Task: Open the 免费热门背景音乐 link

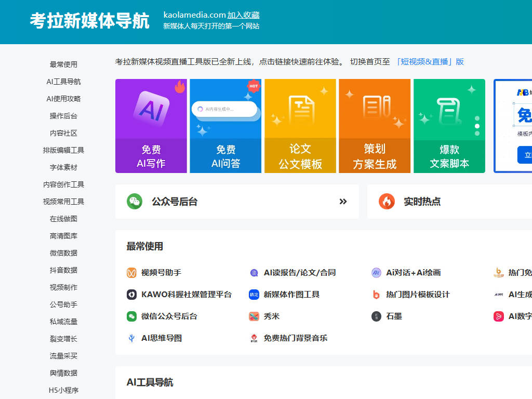Action: pos(295,338)
